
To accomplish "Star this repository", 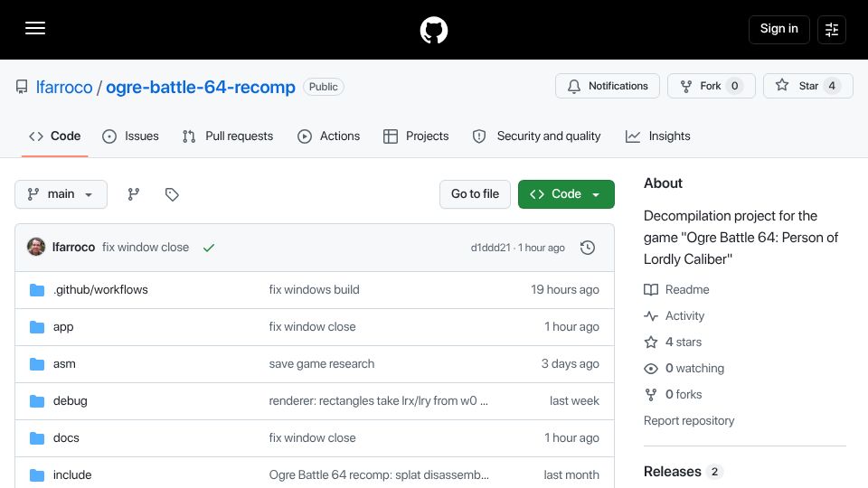I will 807,86.
